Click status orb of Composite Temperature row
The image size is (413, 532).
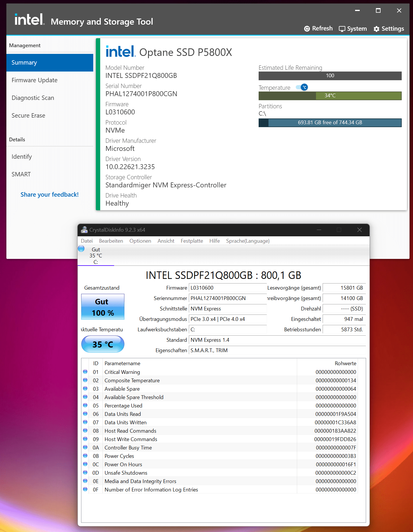(85, 380)
